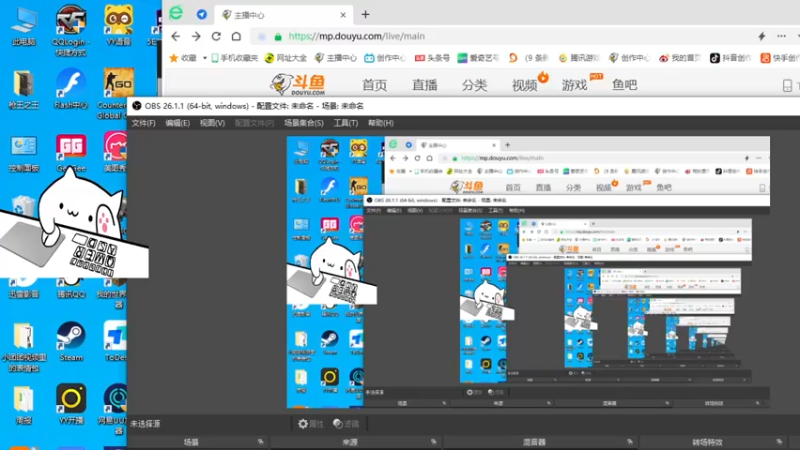The image size is (800, 450).
Task: Open OBS 工具(T) menu
Action: [345, 123]
